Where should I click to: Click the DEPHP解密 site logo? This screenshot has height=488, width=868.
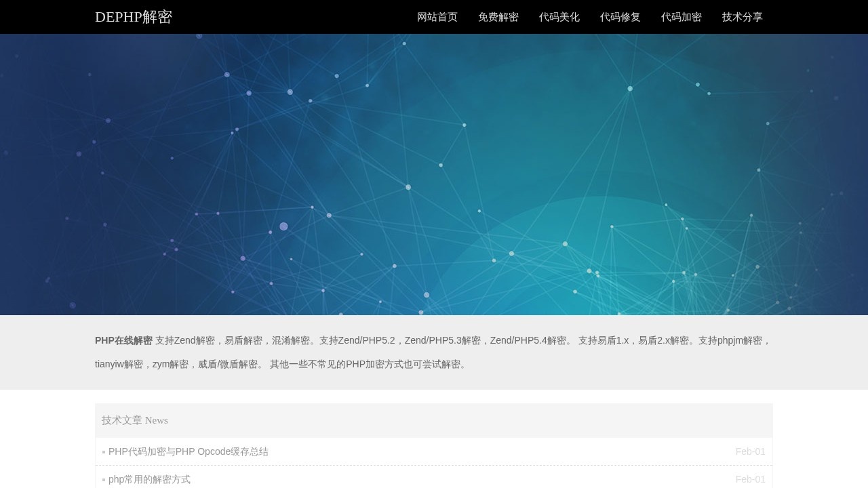(x=134, y=16)
